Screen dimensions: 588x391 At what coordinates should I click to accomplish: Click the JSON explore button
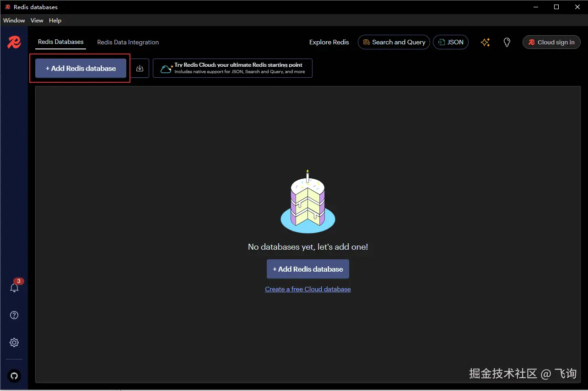[451, 42]
